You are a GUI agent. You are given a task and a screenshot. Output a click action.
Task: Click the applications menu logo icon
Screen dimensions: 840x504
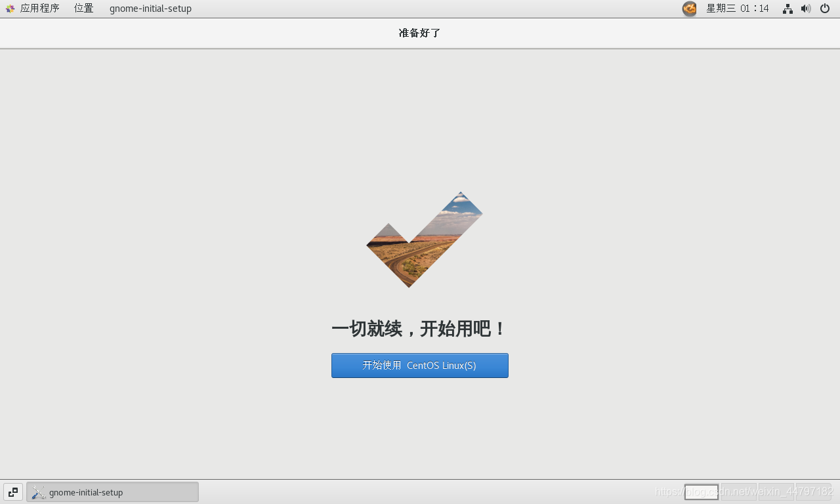[x=10, y=9]
